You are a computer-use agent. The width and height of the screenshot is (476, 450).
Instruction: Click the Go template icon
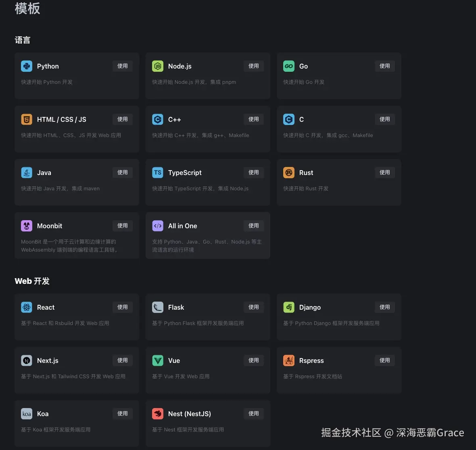click(x=289, y=66)
